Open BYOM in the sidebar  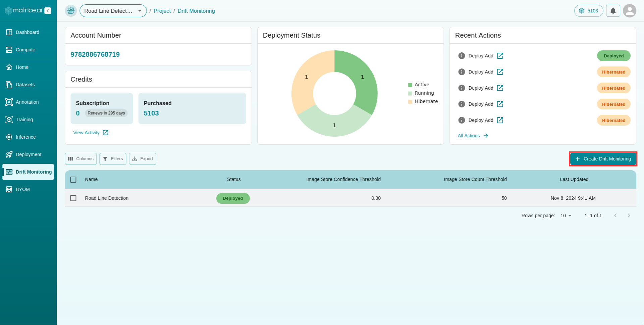coord(28,189)
